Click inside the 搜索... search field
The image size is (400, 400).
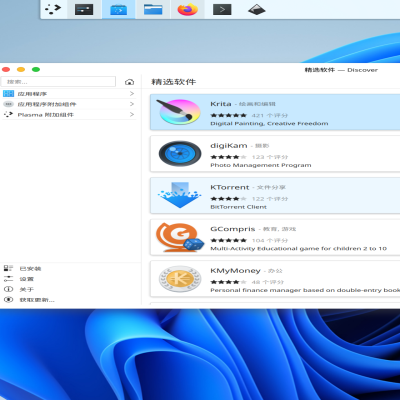coord(58,82)
